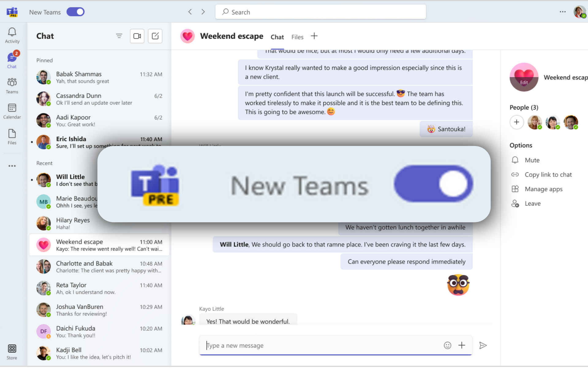This screenshot has height=368, width=588.
Task: Open Teams view in left rail
Action: click(12, 86)
